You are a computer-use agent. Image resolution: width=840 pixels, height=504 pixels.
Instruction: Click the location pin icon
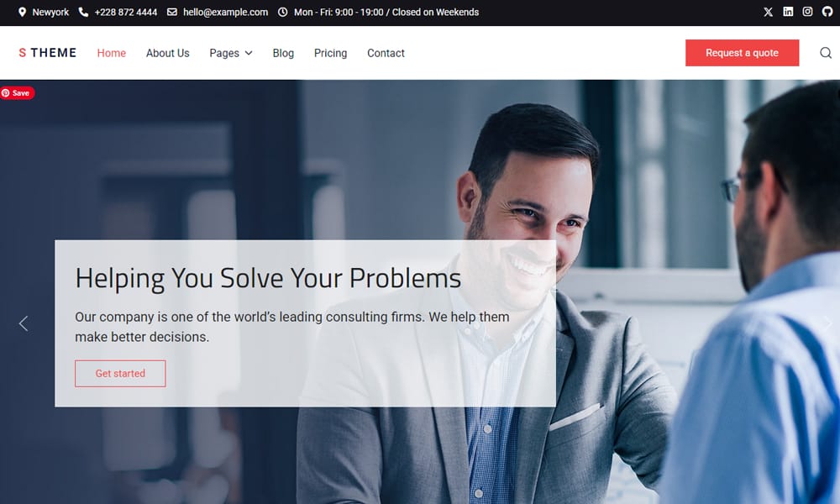22,12
